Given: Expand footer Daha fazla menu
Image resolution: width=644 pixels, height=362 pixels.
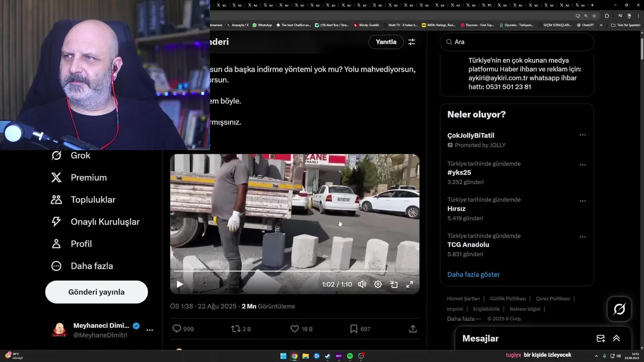Looking at the screenshot, I should [x=464, y=319].
